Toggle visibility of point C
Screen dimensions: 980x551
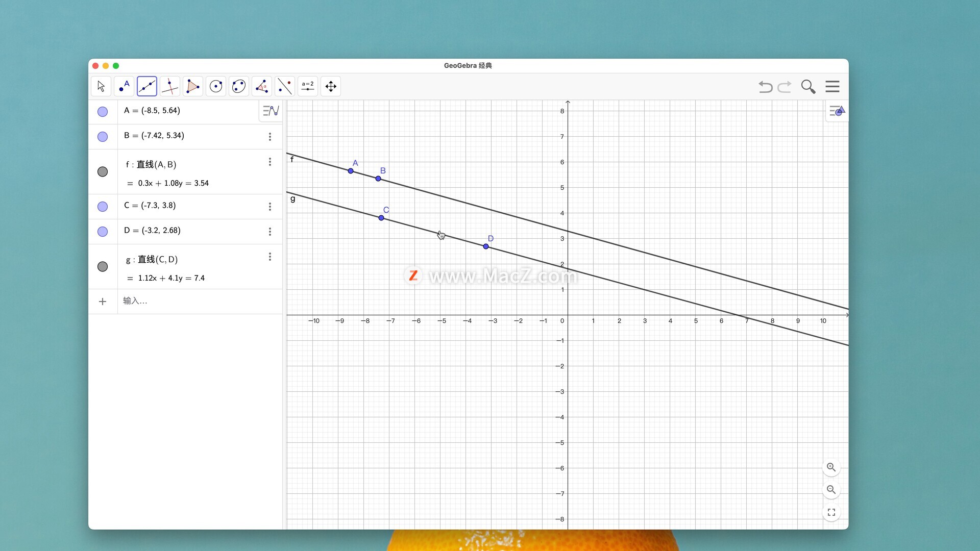tap(103, 207)
